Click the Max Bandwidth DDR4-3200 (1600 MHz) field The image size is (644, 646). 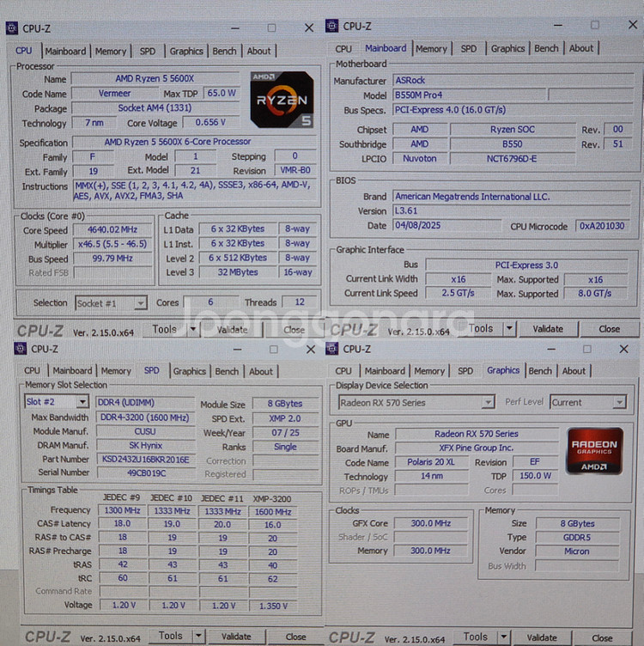coord(146,417)
